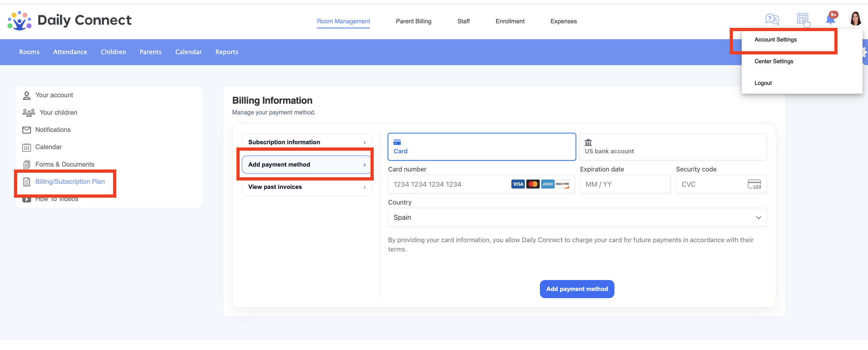This screenshot has width=868, height=350.
Task: Click the user profile avatar
Action: tap(855, 19)
